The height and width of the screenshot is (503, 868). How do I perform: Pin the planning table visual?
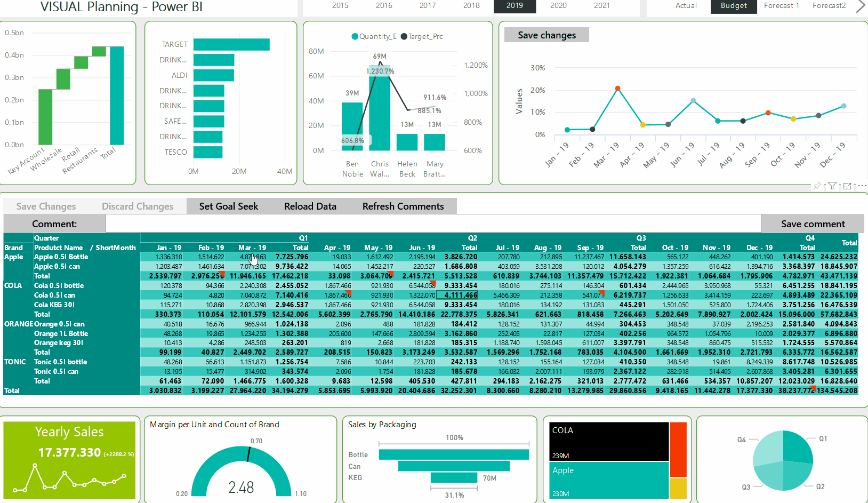click(817, 186)
